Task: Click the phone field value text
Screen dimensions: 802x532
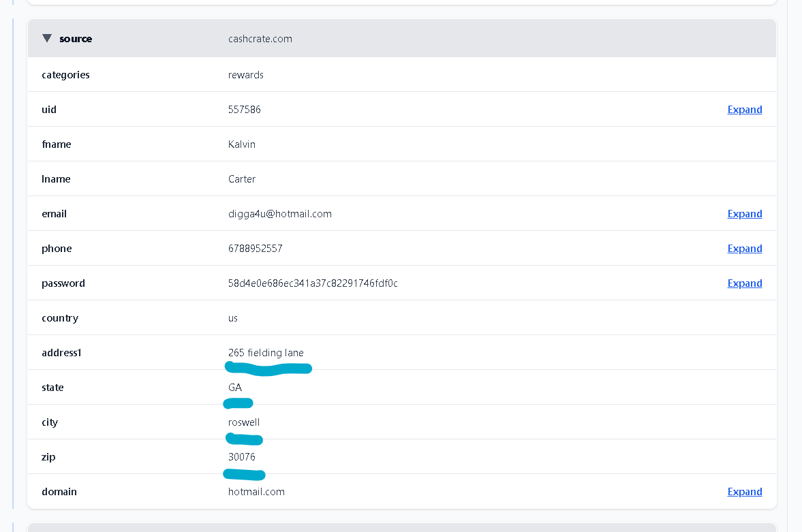Action: [x=256, y=249]
